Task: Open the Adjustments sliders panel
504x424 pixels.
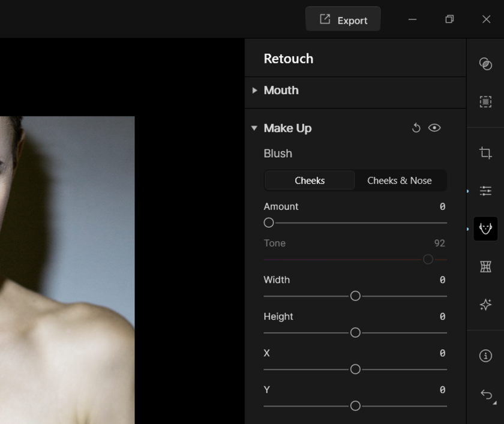Action: [485, 191]
